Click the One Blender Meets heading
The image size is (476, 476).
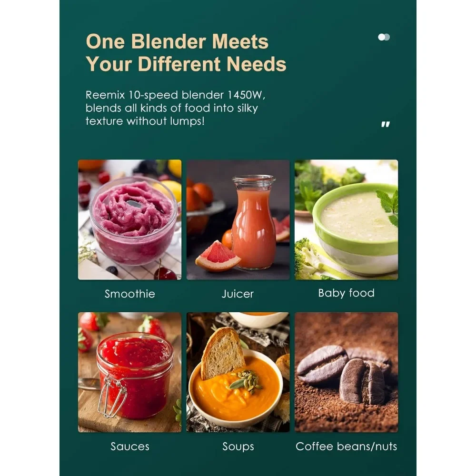click(177, 41)
